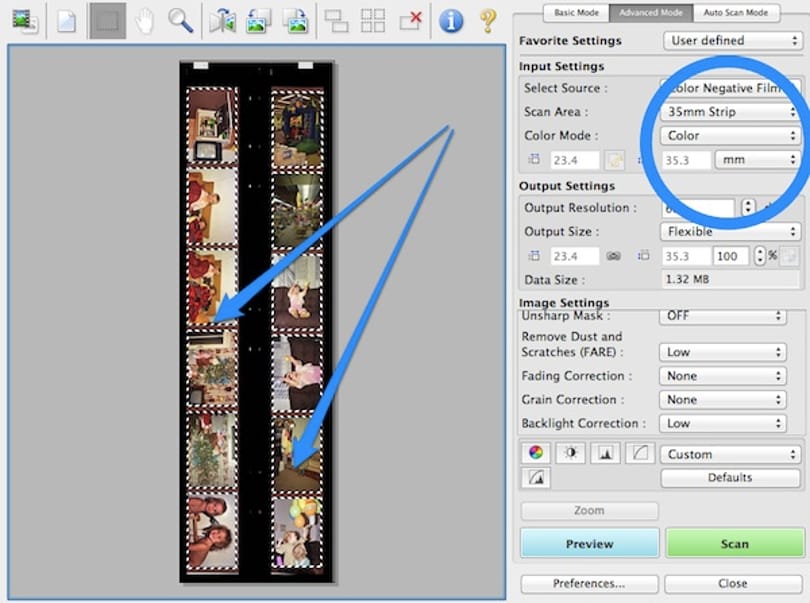Open the Scan Area 35mm Strip dropdown
This screenshot has height=603, width=810.
pos(730,112)
